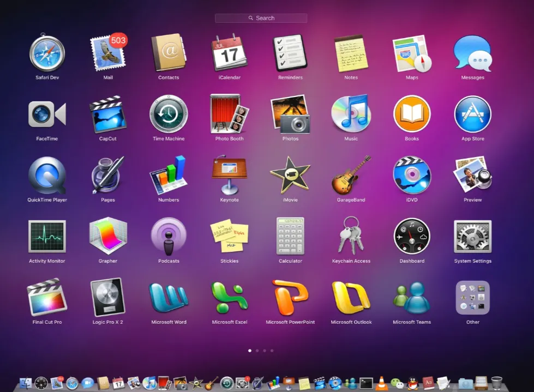Screen dimensions: 534x392
Task: Open Dictionary in the Dock
Action: [428, 383]
